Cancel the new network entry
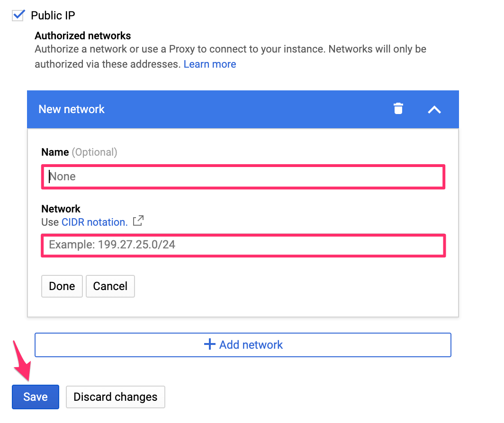This screenshot has width=504, height=423. (110, 286)
